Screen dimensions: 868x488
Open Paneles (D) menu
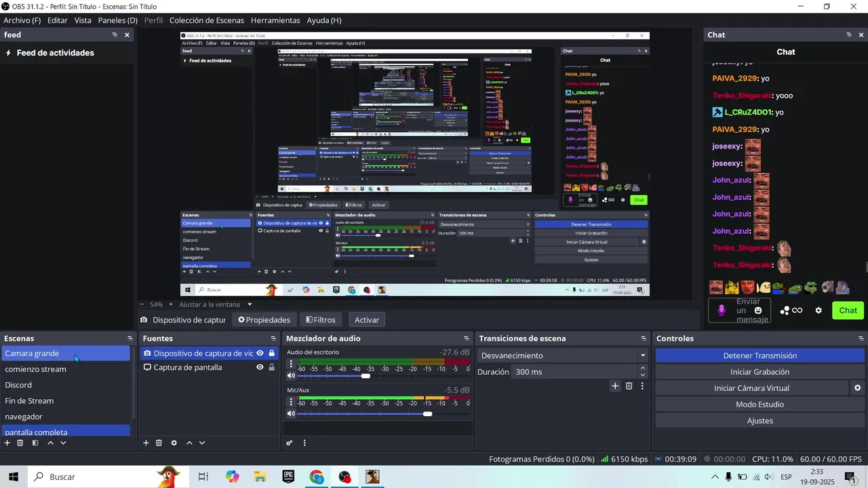(x=117, y=20)
